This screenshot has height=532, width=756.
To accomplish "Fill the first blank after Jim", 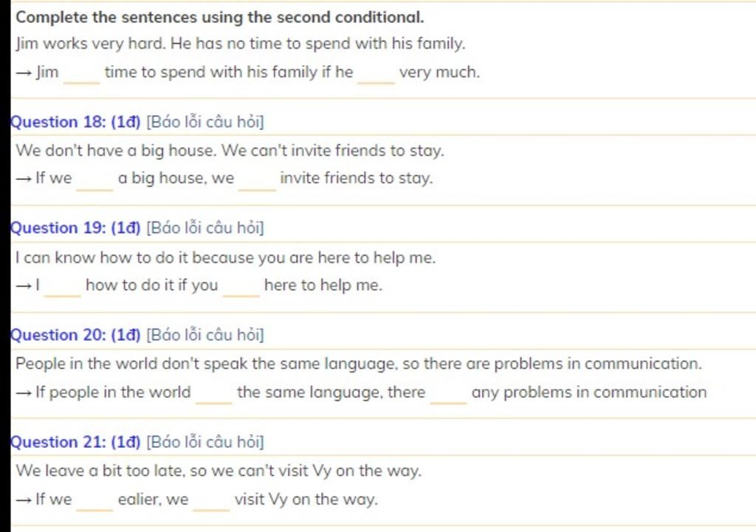I will [x=81, y=75].
